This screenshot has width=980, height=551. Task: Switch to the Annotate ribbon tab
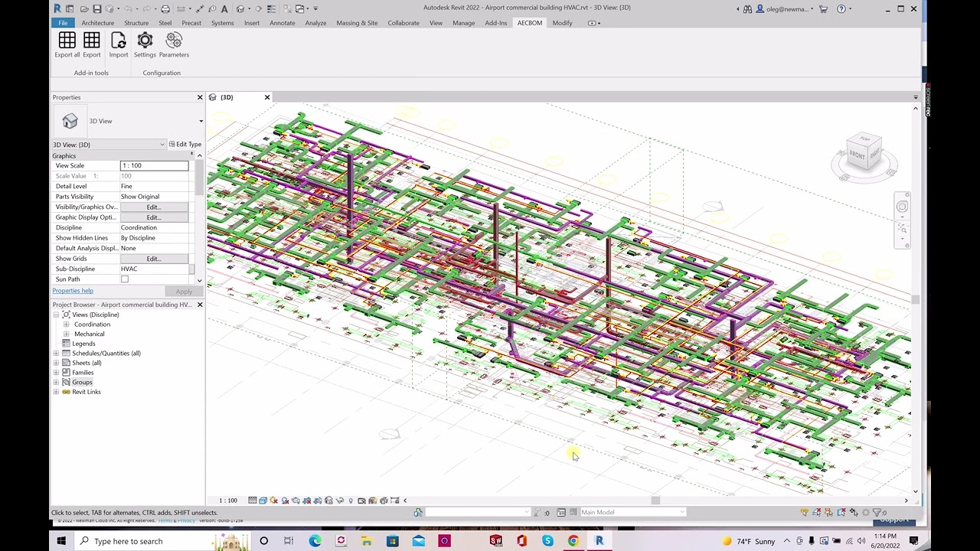[282, 23]
